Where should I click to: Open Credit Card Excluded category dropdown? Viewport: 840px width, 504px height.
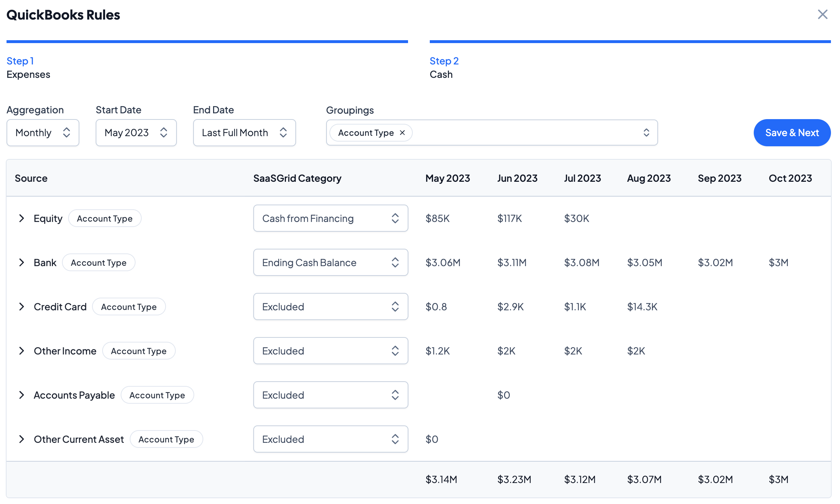[x=330, y=307]
